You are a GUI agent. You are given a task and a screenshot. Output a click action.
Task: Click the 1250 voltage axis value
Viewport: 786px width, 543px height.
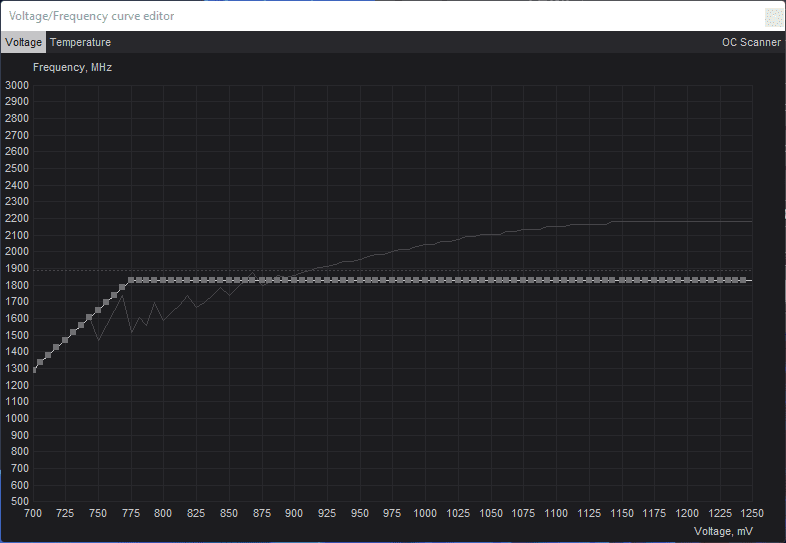(751, 513)
